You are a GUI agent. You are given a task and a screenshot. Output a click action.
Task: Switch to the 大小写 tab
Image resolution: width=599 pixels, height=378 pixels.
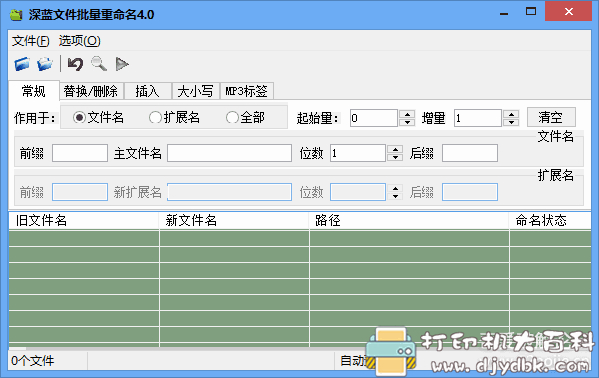[195, 91]
